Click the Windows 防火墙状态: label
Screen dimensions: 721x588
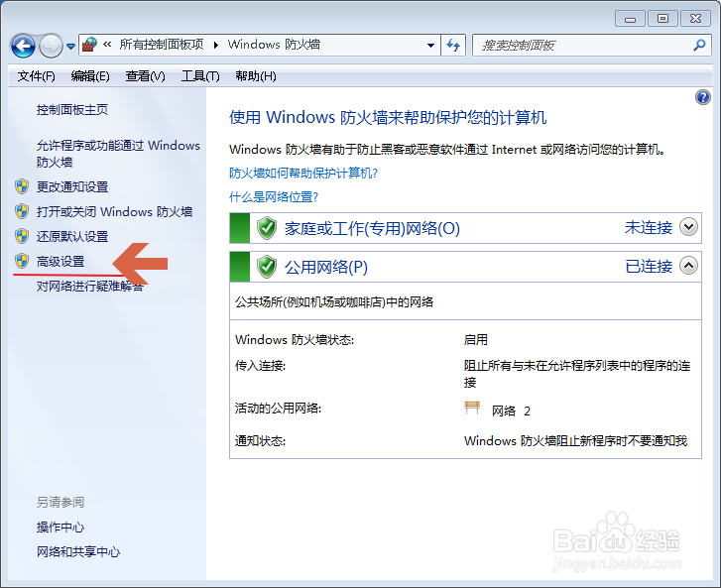coord(295,340)
